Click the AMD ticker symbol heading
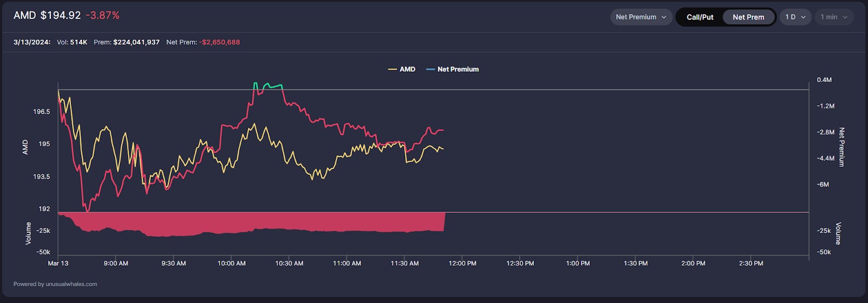 pyautogui.click(x=25, y=15)
